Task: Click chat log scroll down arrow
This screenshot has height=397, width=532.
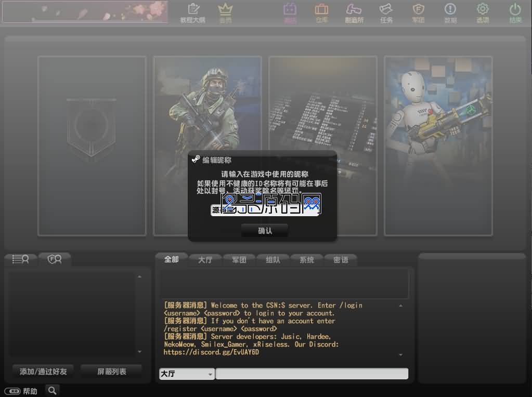Action: [401, 354]
